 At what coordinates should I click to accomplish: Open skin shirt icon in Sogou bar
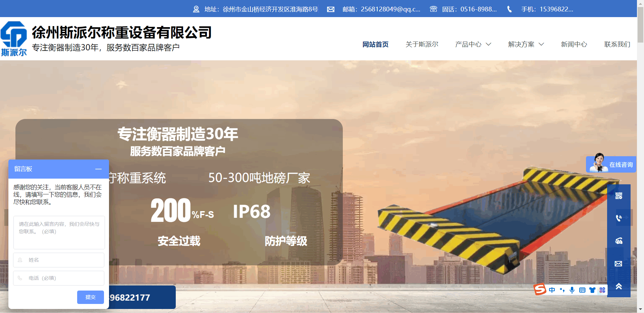592,290
